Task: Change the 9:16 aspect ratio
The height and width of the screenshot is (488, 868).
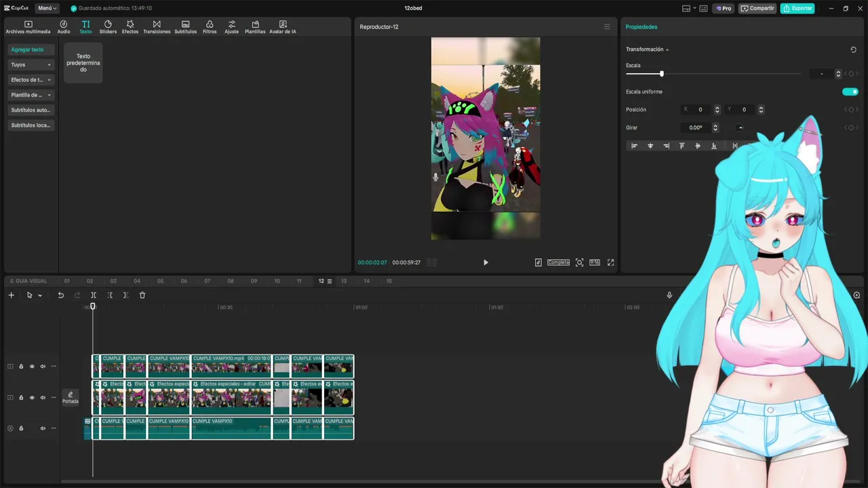Action: pos(595,262)
